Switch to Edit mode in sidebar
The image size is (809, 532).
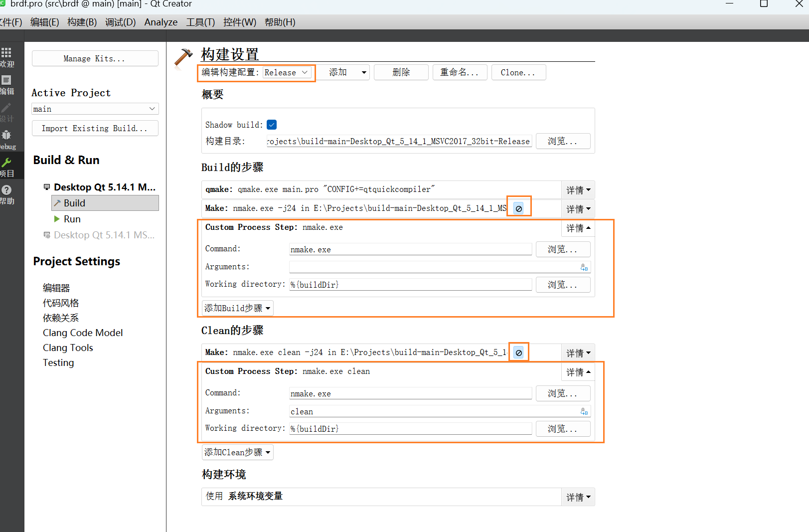6,80
